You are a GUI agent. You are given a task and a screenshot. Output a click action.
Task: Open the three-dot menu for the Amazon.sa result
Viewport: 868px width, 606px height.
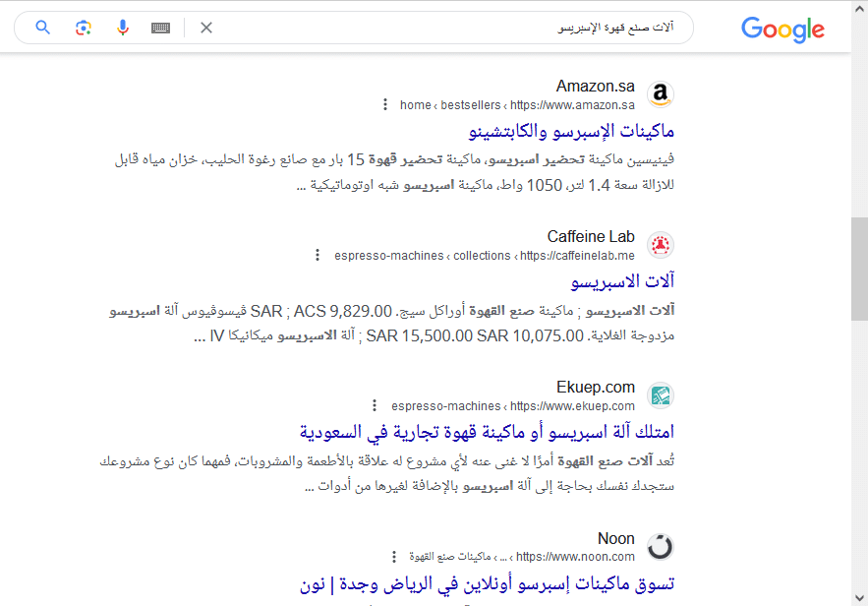(385, 104)
